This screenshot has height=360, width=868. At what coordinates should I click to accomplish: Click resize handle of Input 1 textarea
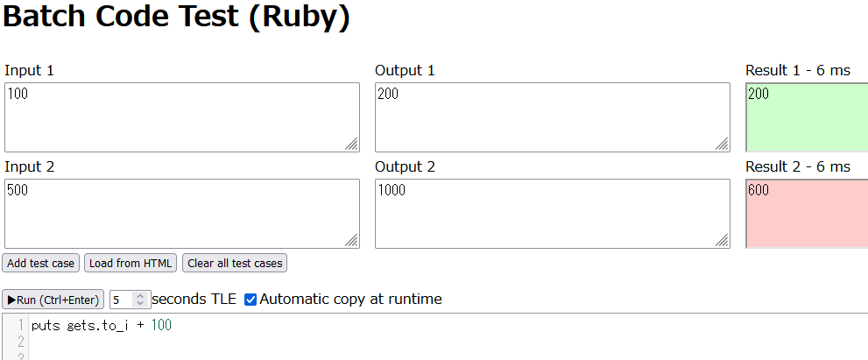pos(351,144)
